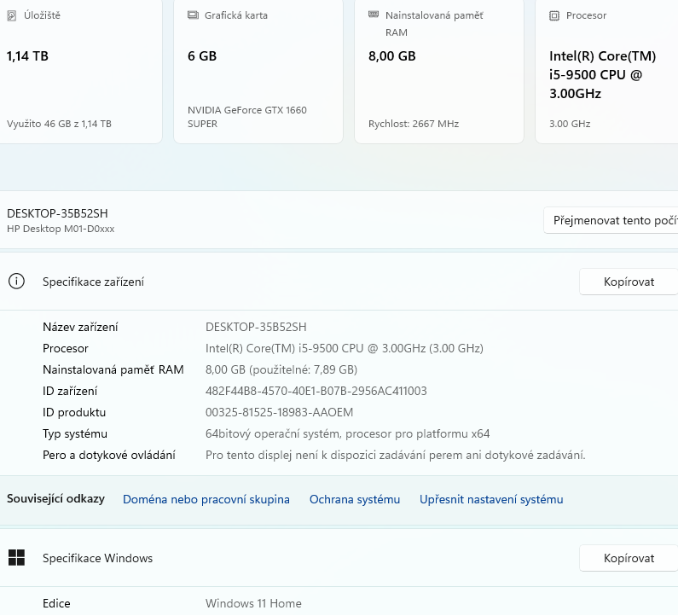Select the text NVIDIA GeForce GTX 1660 SUPER
This screenshot has height=616, width=678.
pos(247,117)
